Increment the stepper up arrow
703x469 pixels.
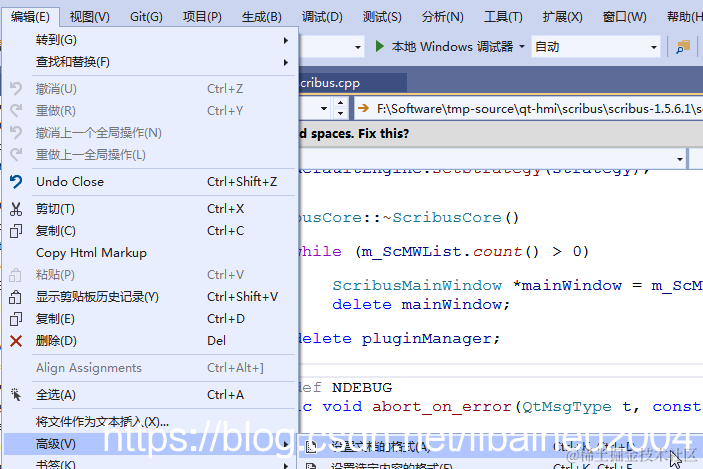(x=340, y=103)
